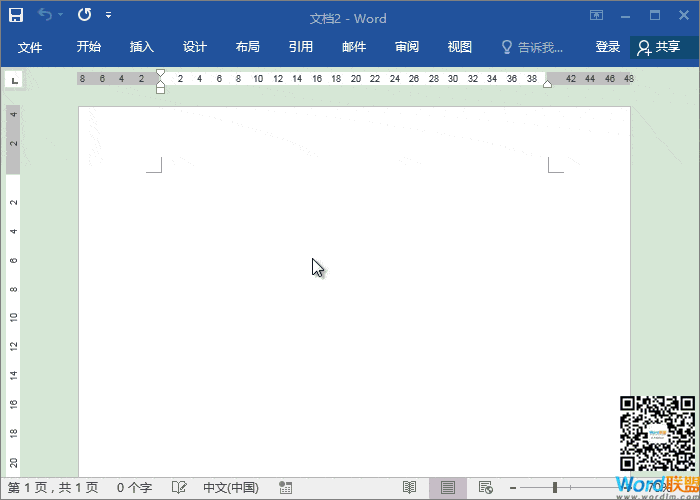Screen dimensions: 700x500
Task: Click the Undo arrow icon
Action: 45,14
